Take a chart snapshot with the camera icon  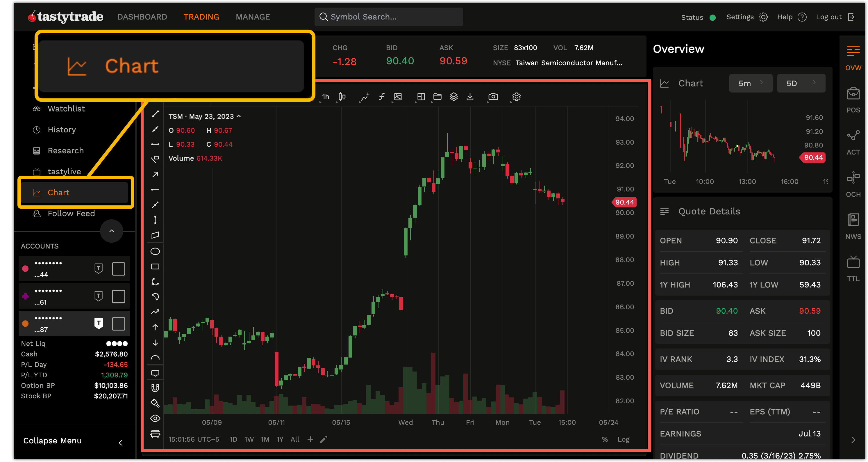click(x=493, y=97)
